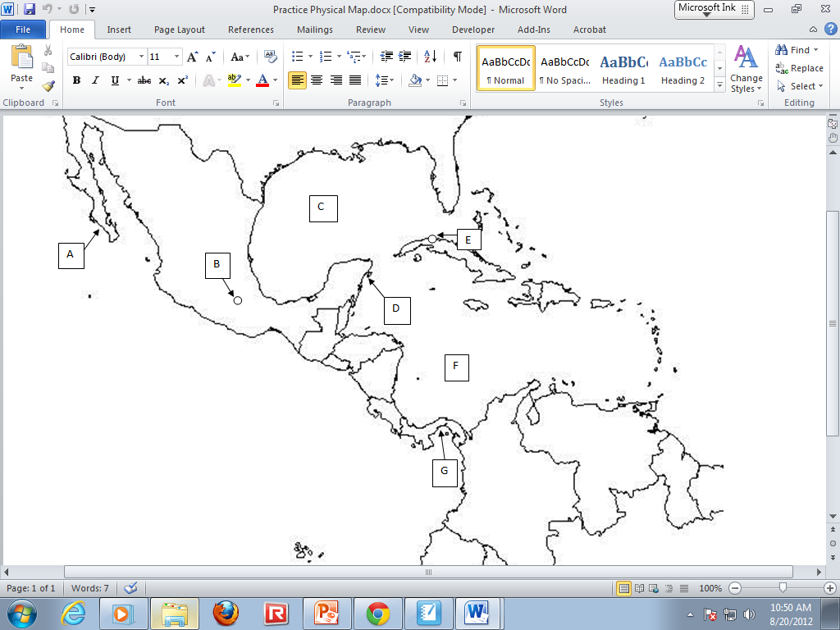Viewport: 840px width, 630px height.
Task: Open Firefox from the taskbar
Action: pos(226,613)
